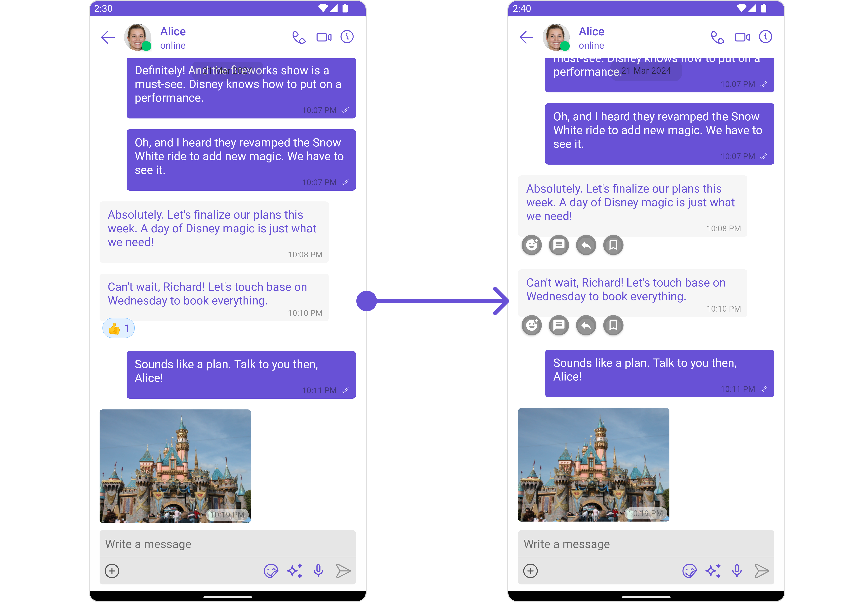The image size is (868, 602).
Task: Tap microphone to record voice in left phone
Action: pyautogui.click(x=318, y=571)
